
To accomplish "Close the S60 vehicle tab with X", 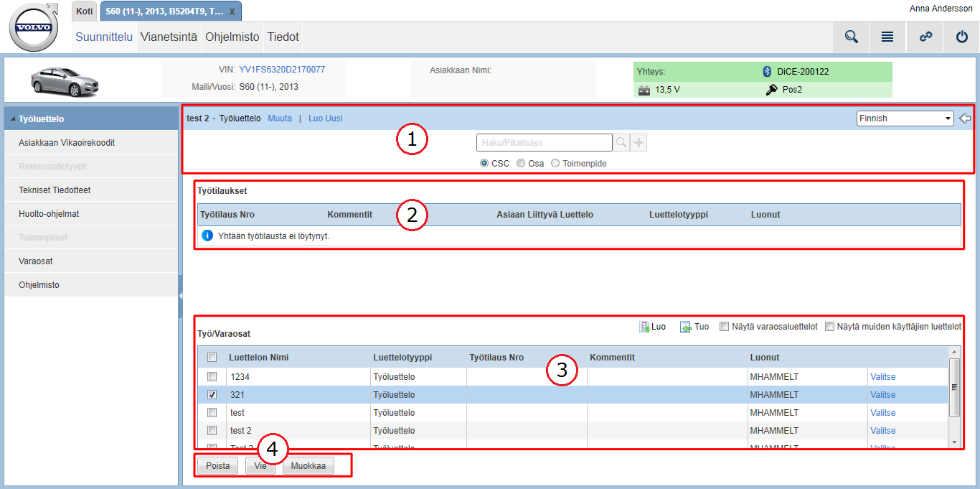I will point(232,12).
